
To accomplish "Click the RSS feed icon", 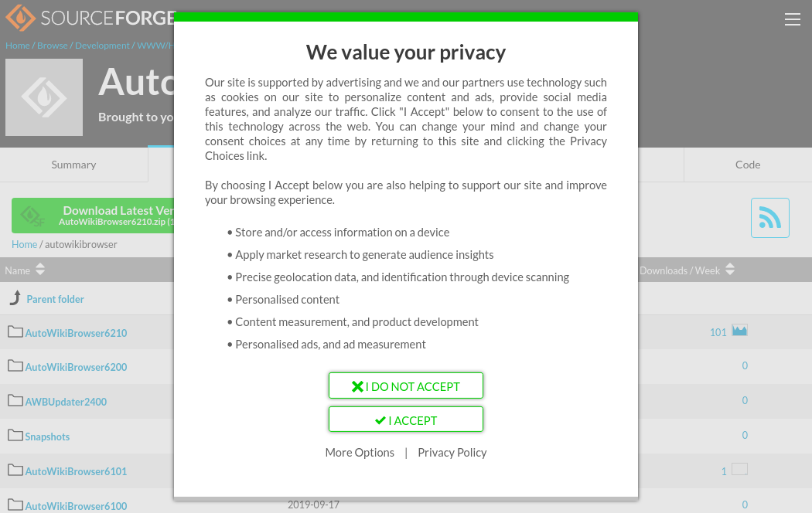I will tap(769, 218).
